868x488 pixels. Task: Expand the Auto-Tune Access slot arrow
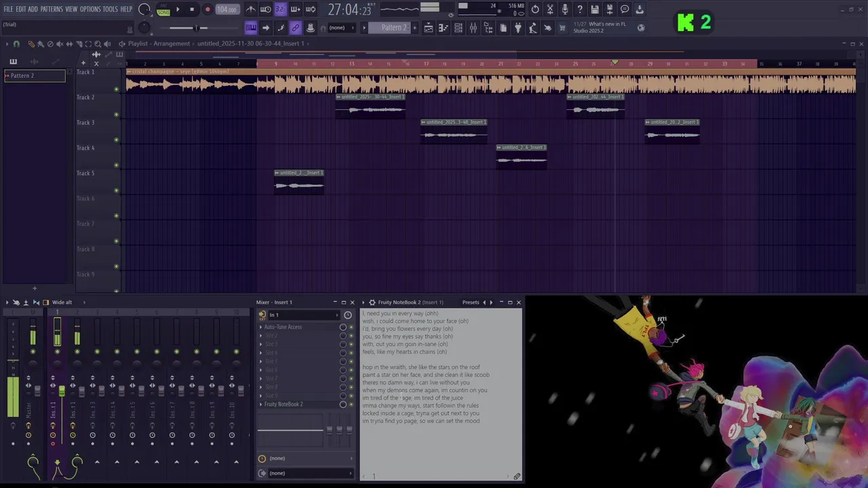(x=260, y=327)
